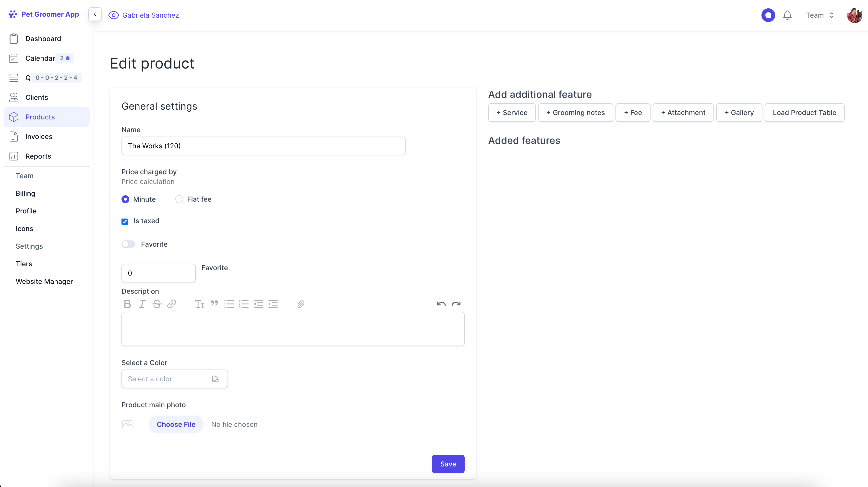Go to Website Manager menu item

(44, 281)
